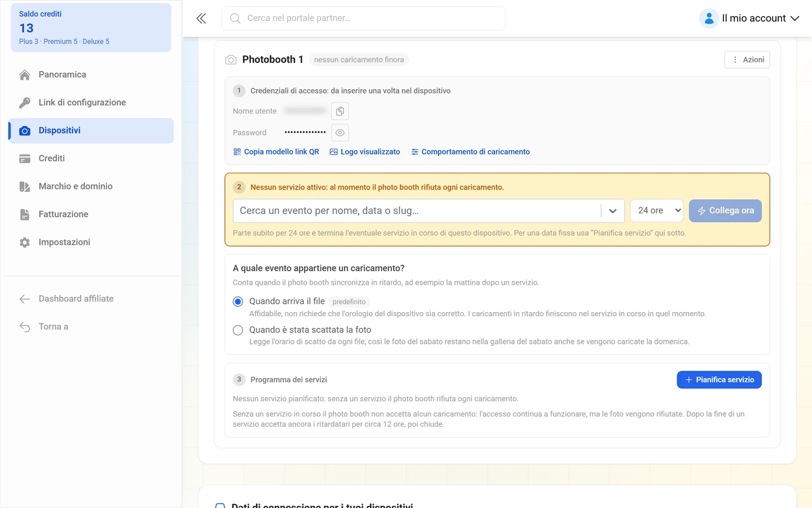The image size is (812, 508).
Task: Focus the 'Cerca nel portale partner' search field
Action: pyautogui.click(x=363, y=19)
